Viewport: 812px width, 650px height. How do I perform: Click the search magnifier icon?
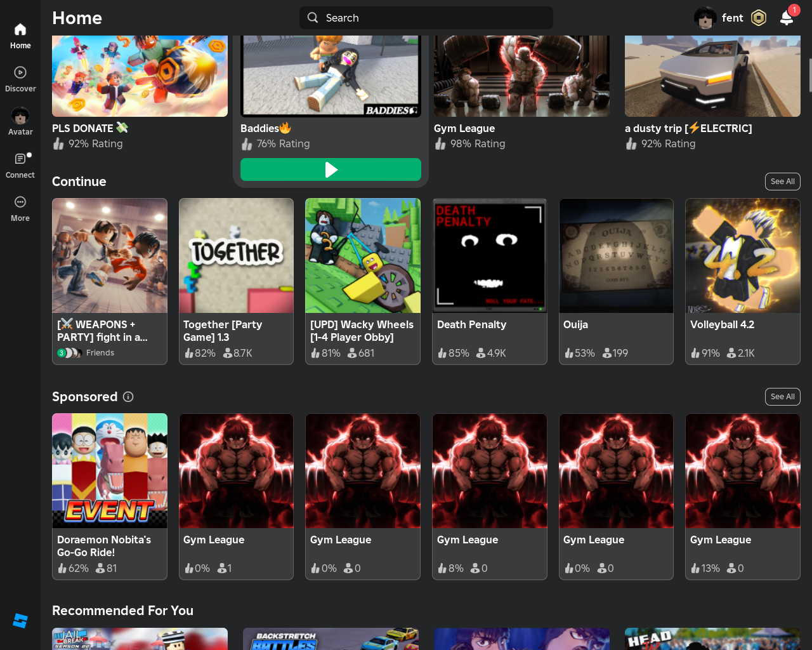click(x=313, y=18)
